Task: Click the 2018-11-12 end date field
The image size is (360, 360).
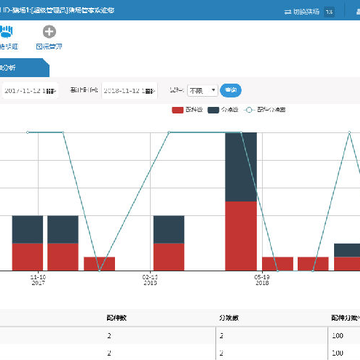Action: [x=129, y=91]
